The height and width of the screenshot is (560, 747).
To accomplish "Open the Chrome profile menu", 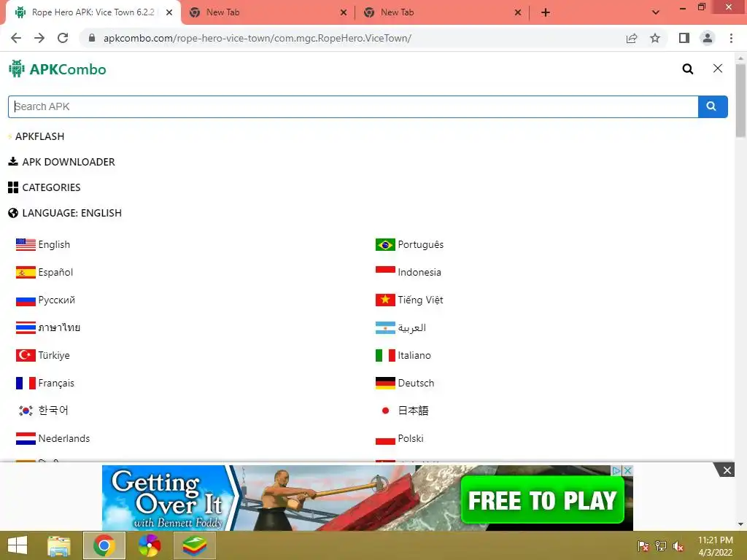I will (x=708, y=38).
